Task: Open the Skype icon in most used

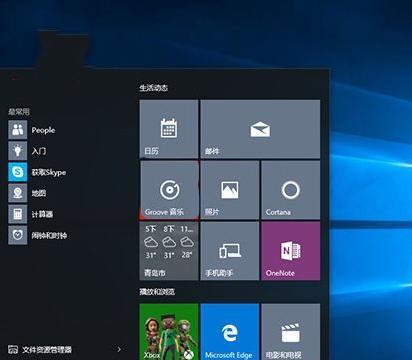Action: click(x=18, y=172)
